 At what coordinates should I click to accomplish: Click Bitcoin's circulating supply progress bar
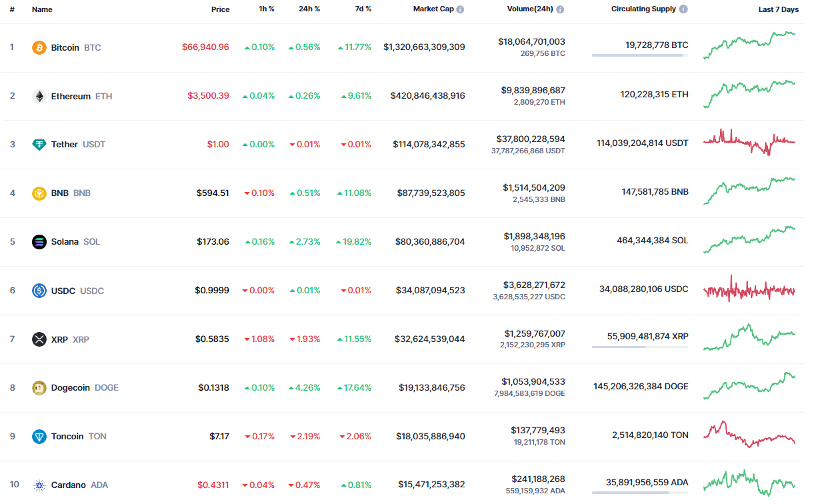tap(640, 55)
